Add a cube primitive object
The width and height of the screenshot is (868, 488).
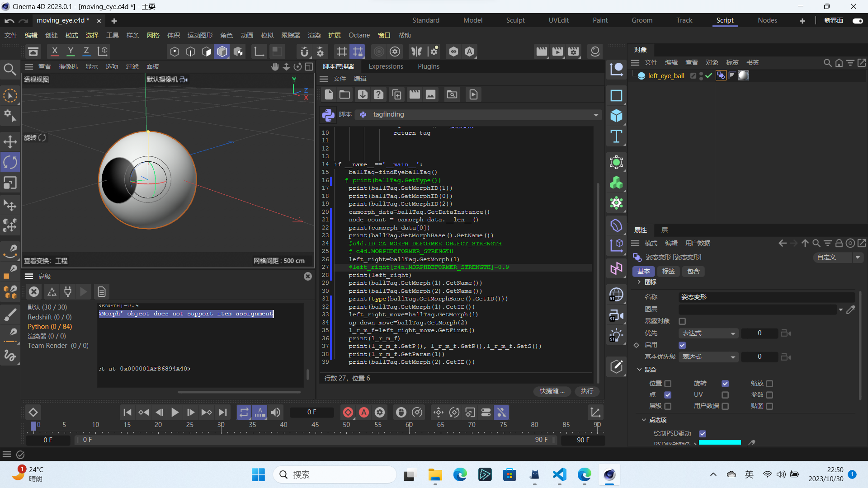(616, 116)
